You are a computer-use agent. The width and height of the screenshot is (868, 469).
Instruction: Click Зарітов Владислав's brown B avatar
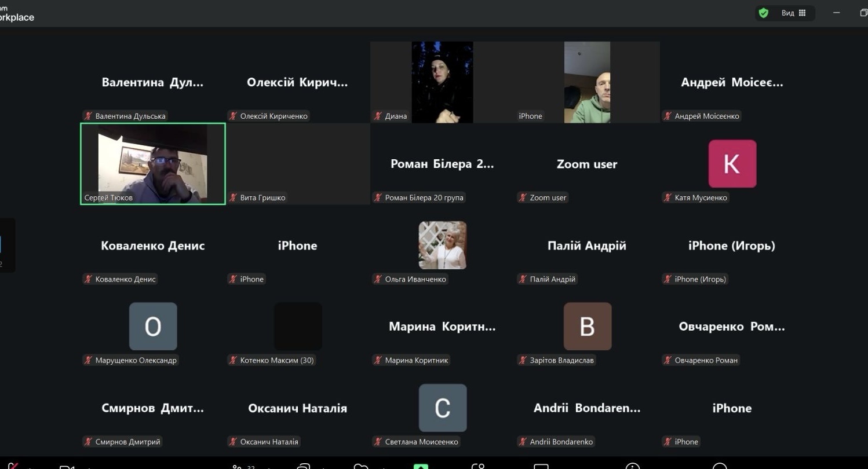(x=587, y=327)
